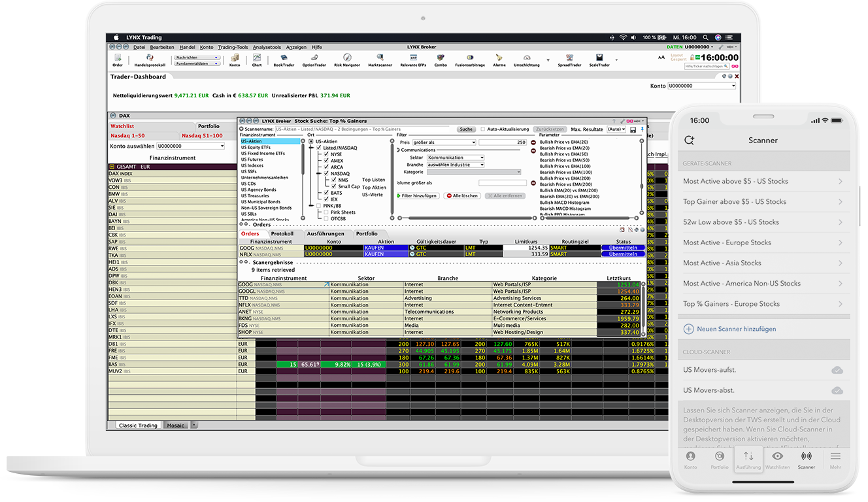This screenshot has height=502, width=868.
Task: Check the PINK/BB checkbox
Action: tap(318, 206)
